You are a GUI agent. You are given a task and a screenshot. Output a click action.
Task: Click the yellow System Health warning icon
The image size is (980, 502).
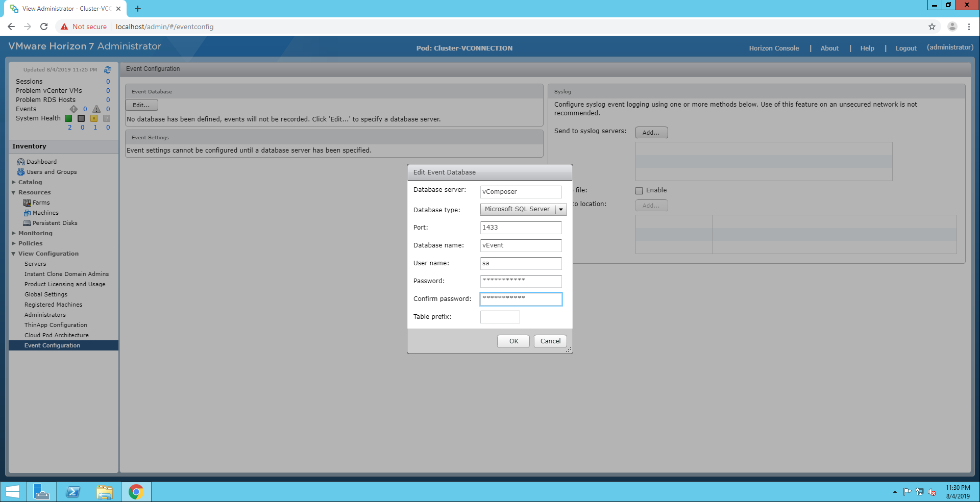[x=94, y=118]
